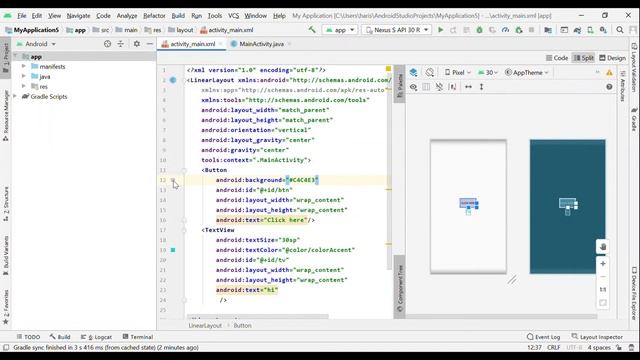
Task: Open the Terminal tool window
Action: point(138,337)
